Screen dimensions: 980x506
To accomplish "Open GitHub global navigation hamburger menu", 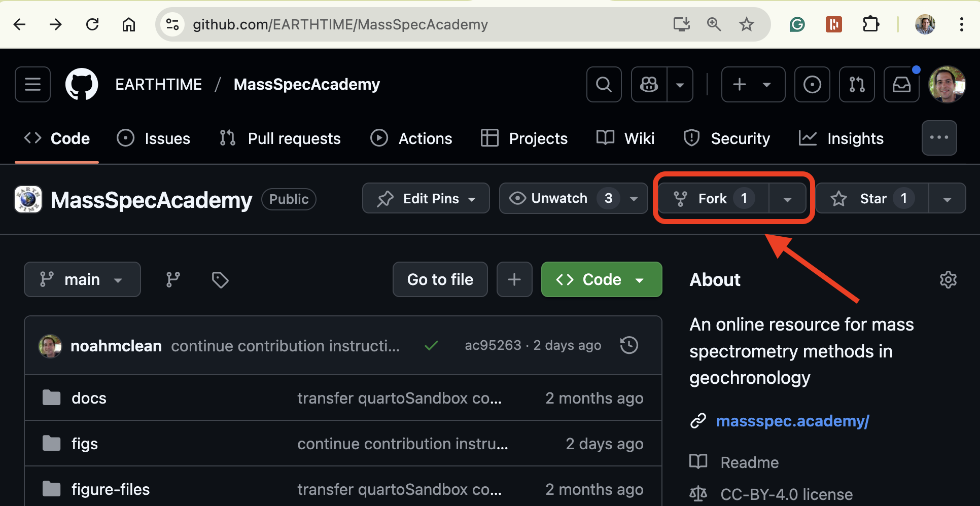I will (x=33, y=84).
